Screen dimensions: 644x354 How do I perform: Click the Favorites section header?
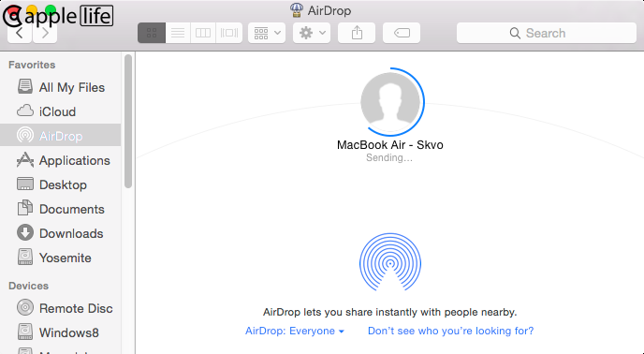tap(32, 65)
